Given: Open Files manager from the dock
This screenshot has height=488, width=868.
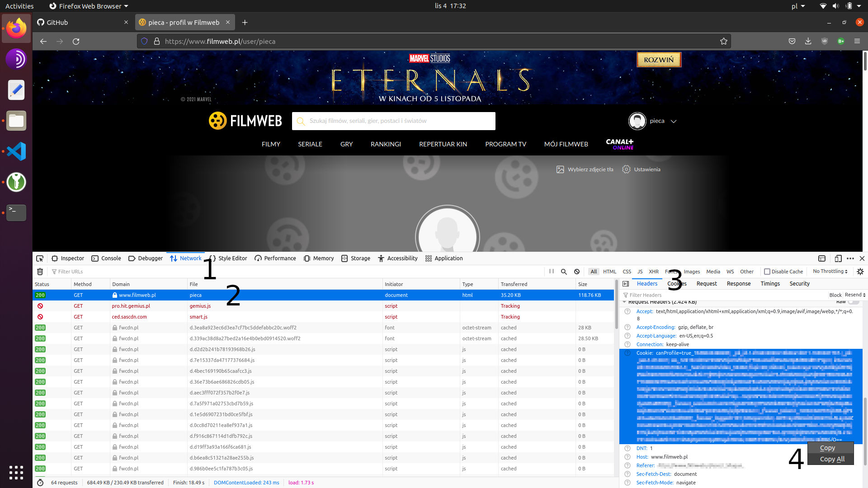Looking at the screenshot, I should 16,121.
